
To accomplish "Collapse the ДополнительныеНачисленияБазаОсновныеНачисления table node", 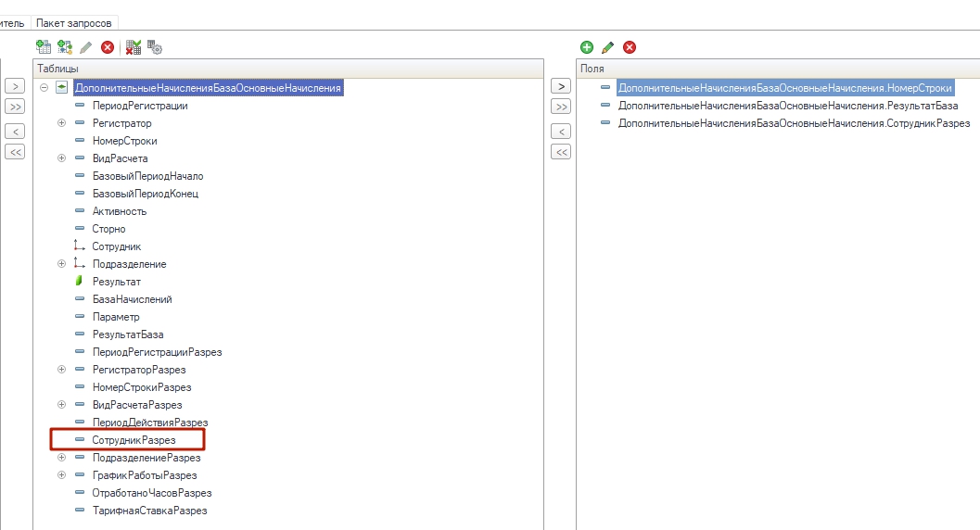I will pos(45,88).
